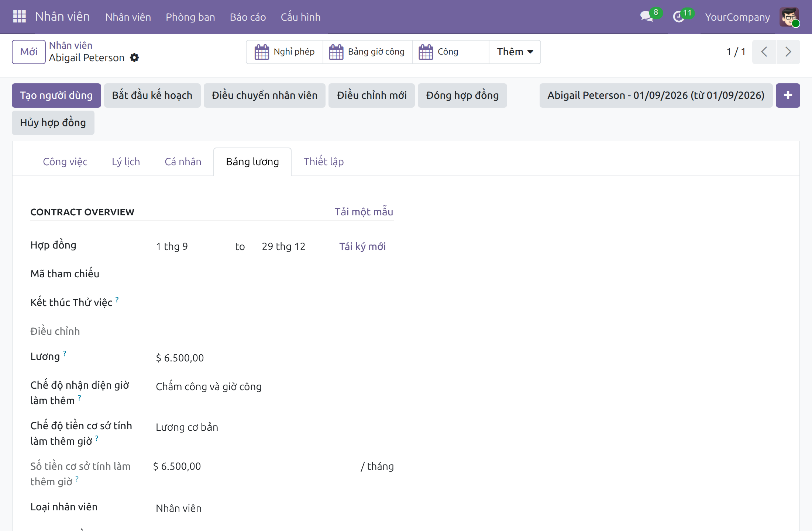This screenshot has width=812, height=531.
Task: Open the apps grid menu
Action: pyautogui.click(x=19, y=17)
